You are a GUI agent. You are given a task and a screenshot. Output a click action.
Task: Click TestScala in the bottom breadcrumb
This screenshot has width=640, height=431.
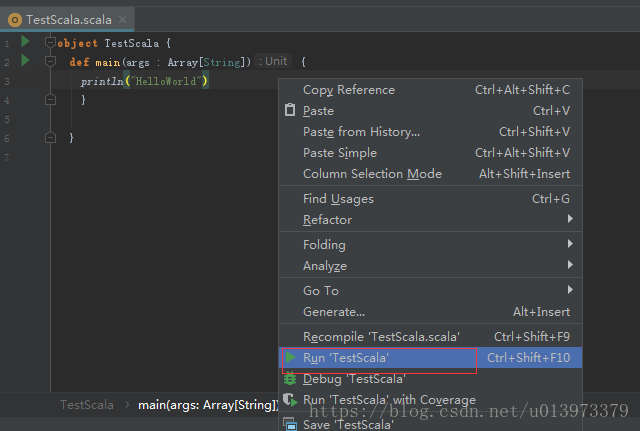87,405
